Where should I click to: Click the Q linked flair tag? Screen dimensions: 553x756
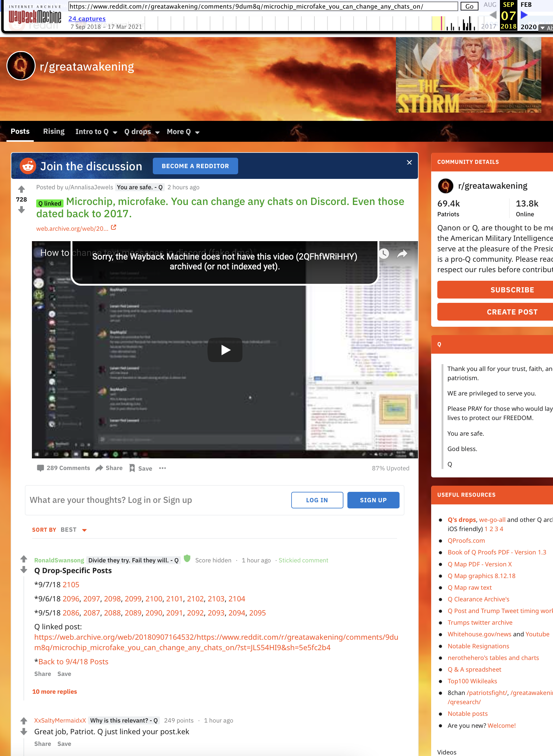(x=50, y=203)
